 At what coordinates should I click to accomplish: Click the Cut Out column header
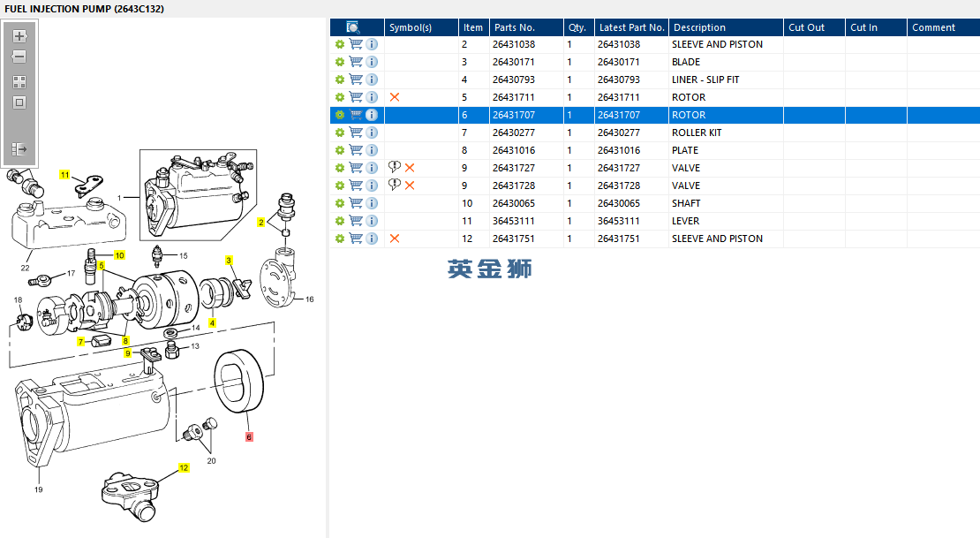click(x=814, y=27)
